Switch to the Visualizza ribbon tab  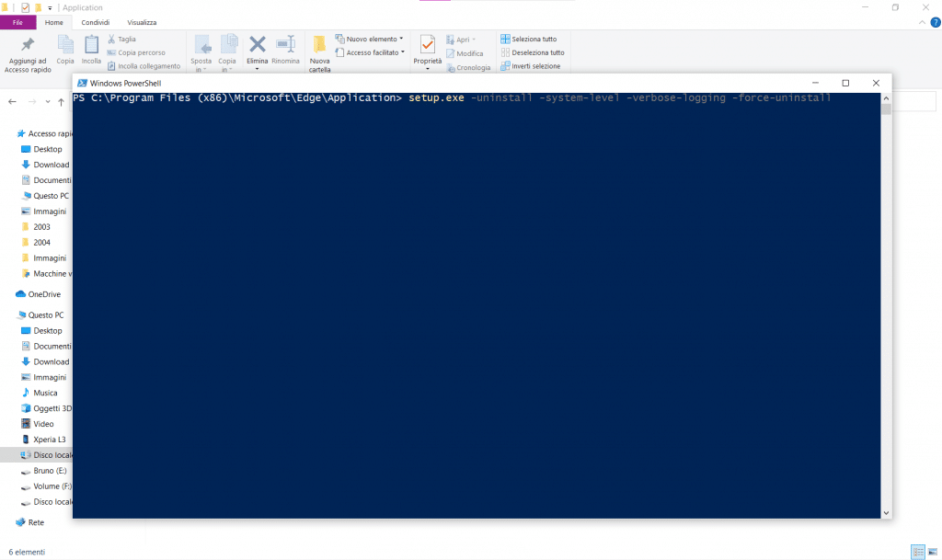coord(142,22)
